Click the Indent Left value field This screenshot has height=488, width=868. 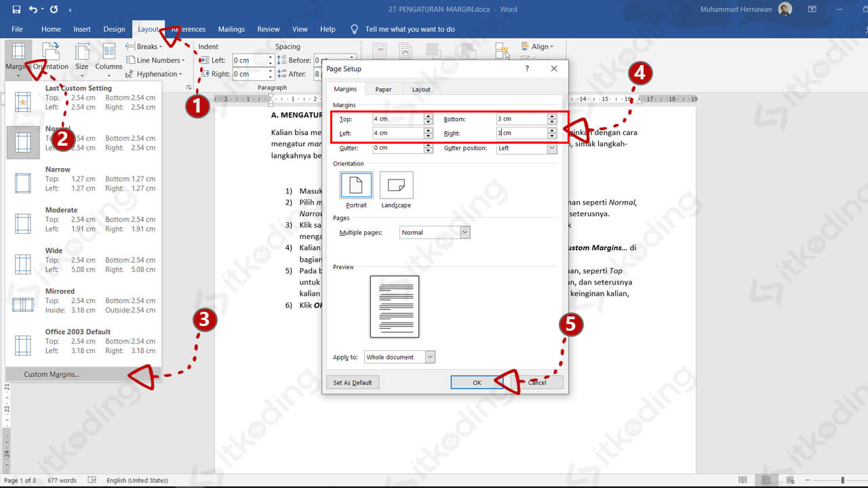(x=250, y=60)
